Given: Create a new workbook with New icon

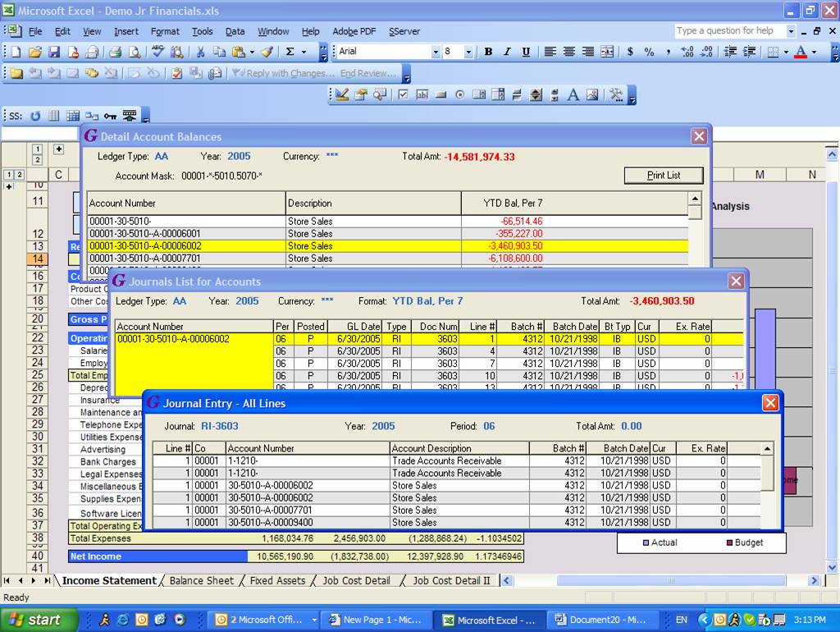Looking at the screenshot, I should (16, 52).
